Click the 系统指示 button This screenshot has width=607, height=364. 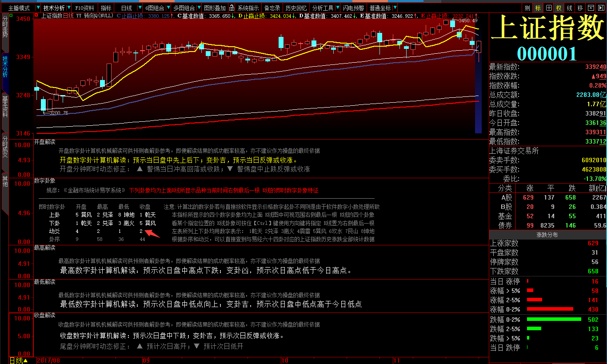pyautogui.click(x=248, y=8)
